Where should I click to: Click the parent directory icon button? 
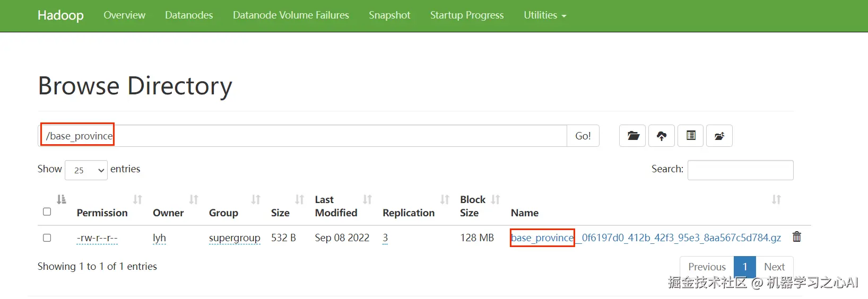tap(719, 136)
